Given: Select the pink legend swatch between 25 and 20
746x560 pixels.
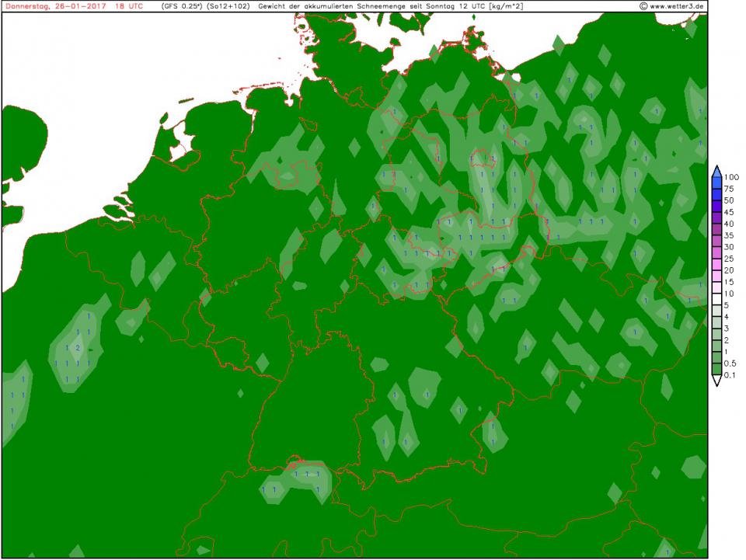Looking at the screenshot, I should tap(716, 264).
